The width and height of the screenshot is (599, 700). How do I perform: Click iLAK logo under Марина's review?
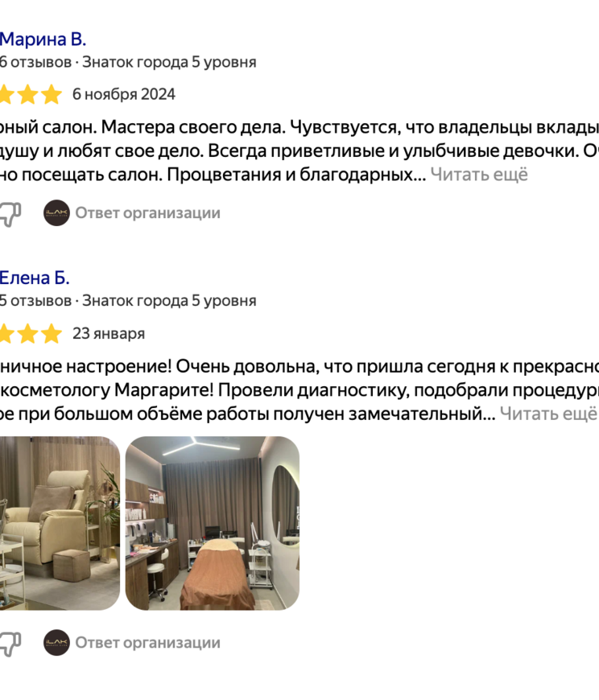pos(56,213)
